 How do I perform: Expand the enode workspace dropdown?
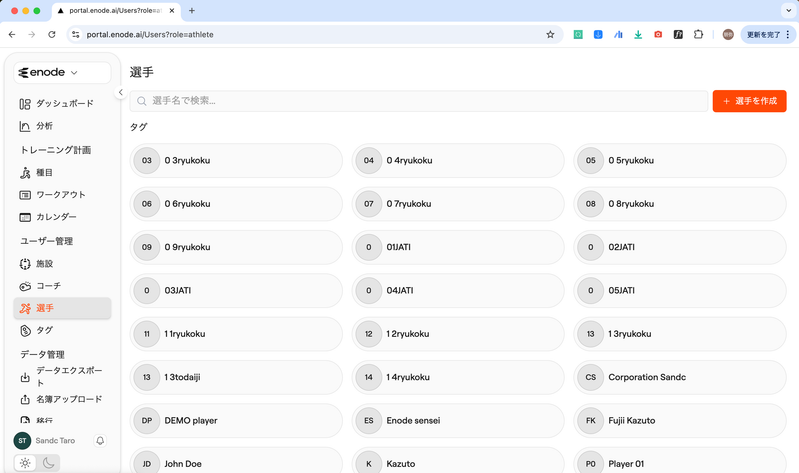click(x=62, y=72)
